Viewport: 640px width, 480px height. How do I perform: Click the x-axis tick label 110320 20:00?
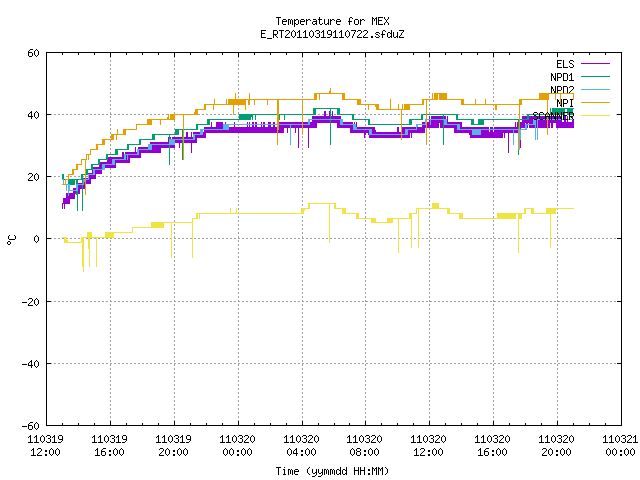click(556, 446)
